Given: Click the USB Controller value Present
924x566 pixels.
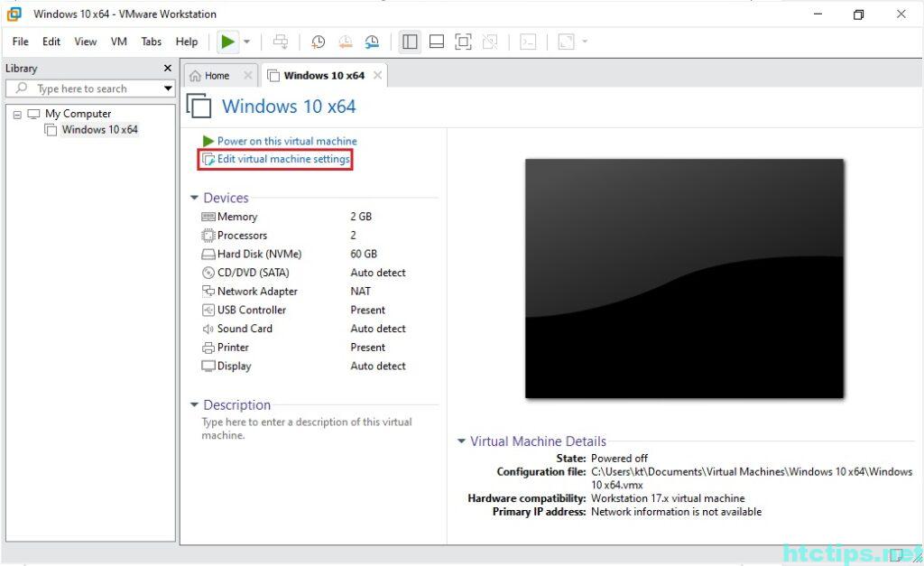Looking at the screenshot, I should 368,310.
